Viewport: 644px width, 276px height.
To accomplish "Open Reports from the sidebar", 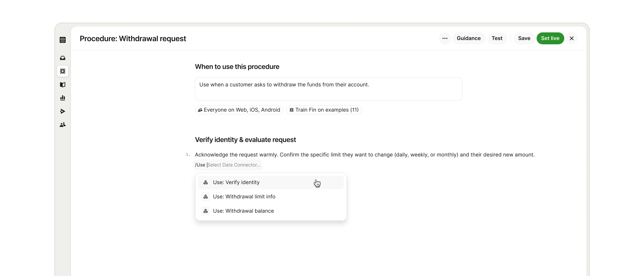I will pyautogui.click(x=62, y=98).
